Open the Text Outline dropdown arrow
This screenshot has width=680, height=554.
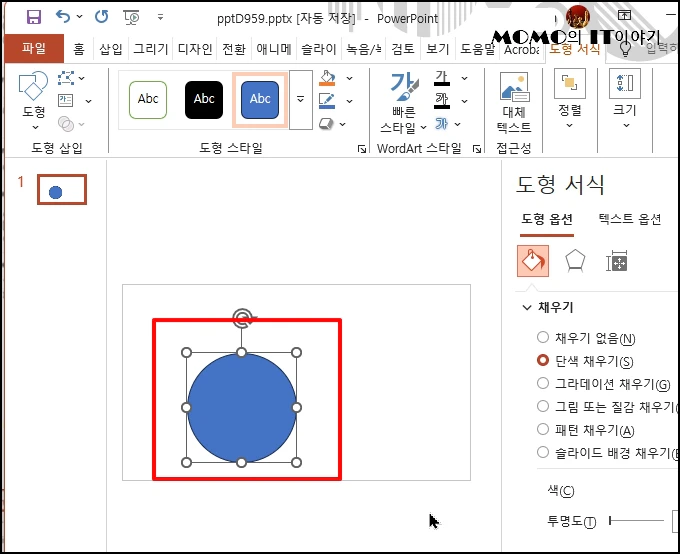(464, 102)
